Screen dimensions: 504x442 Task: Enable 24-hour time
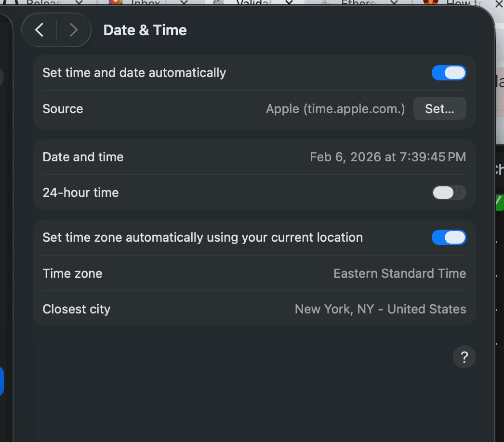[x=449, y=193]
